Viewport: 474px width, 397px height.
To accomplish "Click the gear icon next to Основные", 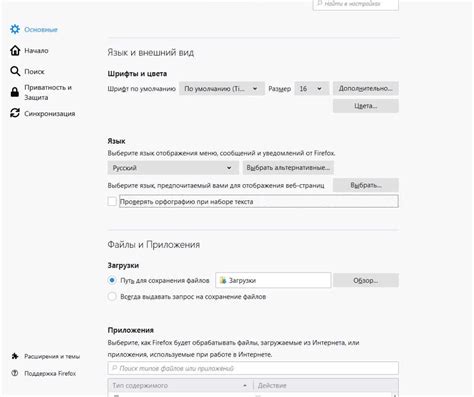I will pos(15,29).
